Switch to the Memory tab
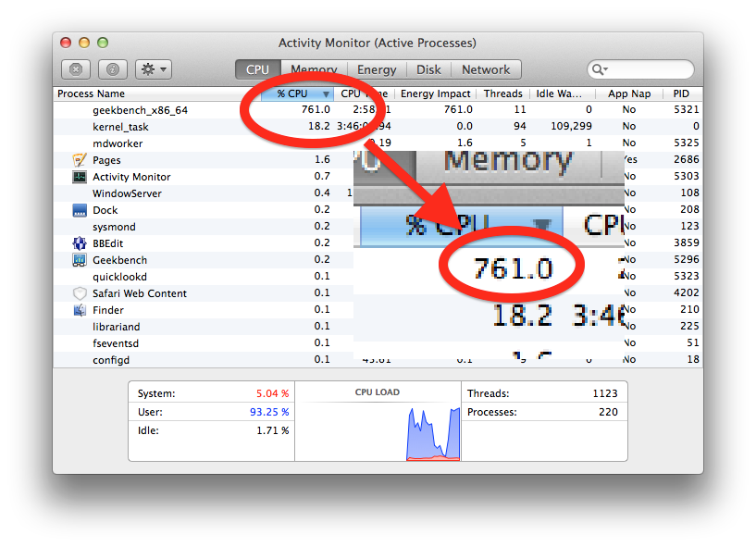Viewport: 756px width, 547px height. click(x=314, y=69)
